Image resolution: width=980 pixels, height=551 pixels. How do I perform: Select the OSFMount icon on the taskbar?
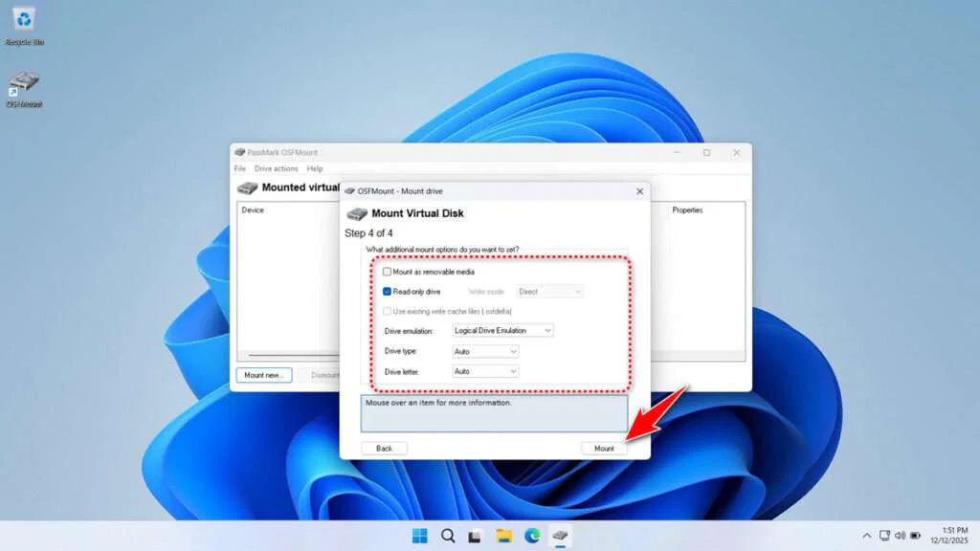pos(560,537)
